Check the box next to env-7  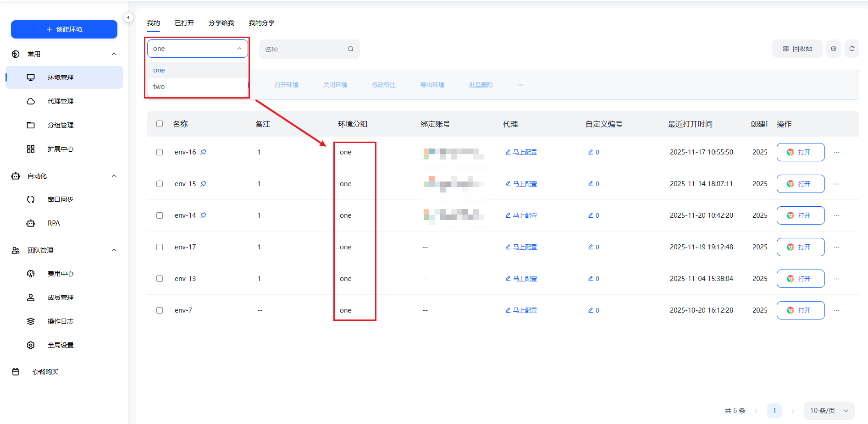tap(160, 310)
